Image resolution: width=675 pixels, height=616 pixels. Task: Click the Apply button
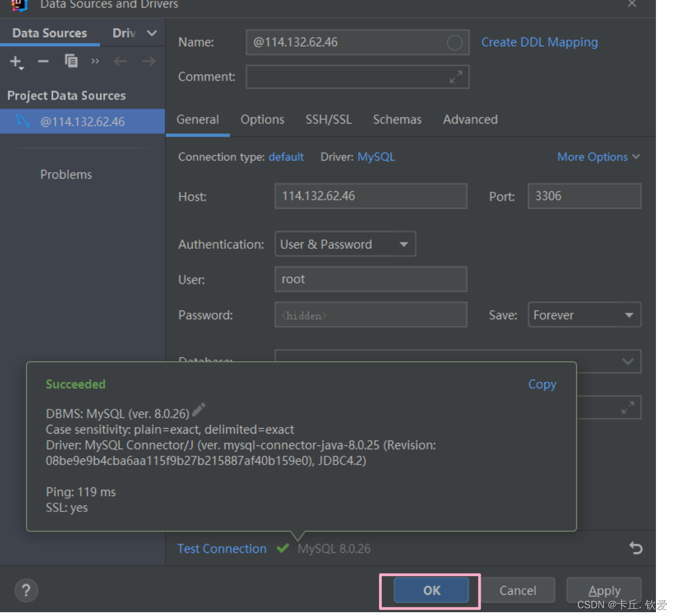604,590
